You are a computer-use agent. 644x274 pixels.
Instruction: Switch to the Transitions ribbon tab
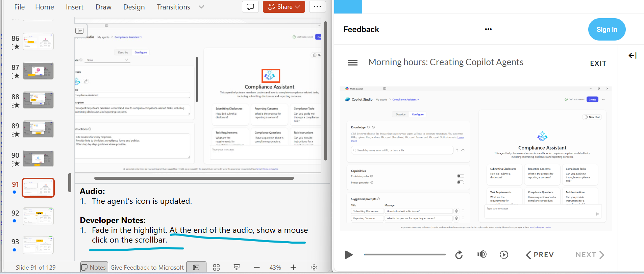tap(173, 7)
